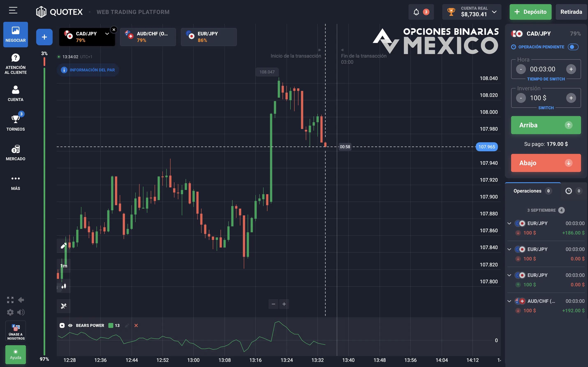Image resolution: width=588 pixels, height=367 pixels.
Task: Decrease the Inversión amount
Action: tap(521, 98)
